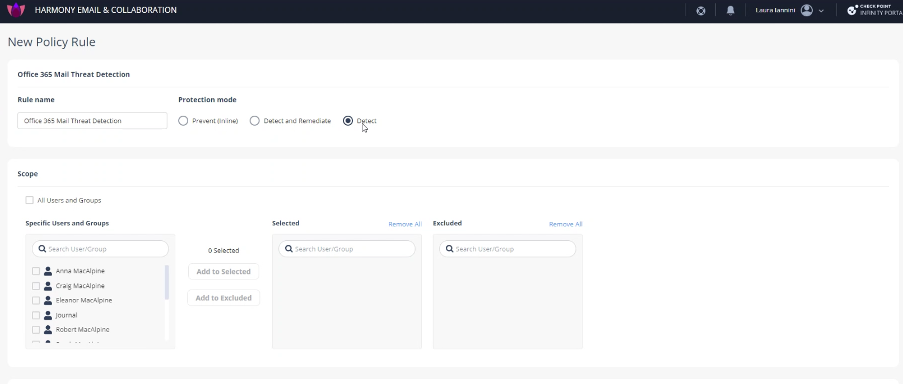904x384 pixels.
Task: Open the help lifebuoy icon
Action: (700, 10)
